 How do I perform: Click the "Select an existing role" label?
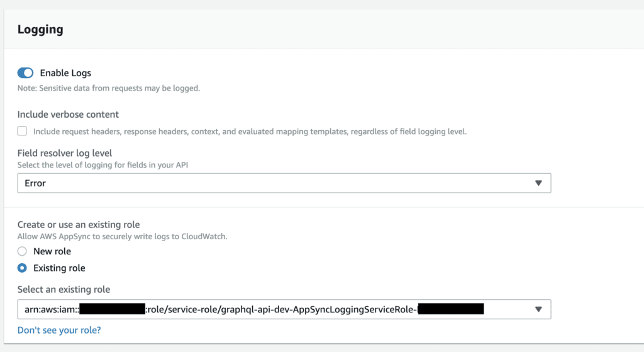coord(64,290)
